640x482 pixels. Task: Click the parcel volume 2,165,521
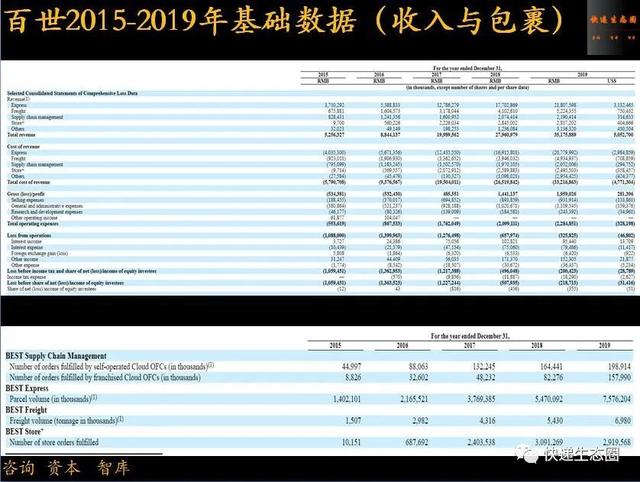pyautogui.click(x=414, y=399)
